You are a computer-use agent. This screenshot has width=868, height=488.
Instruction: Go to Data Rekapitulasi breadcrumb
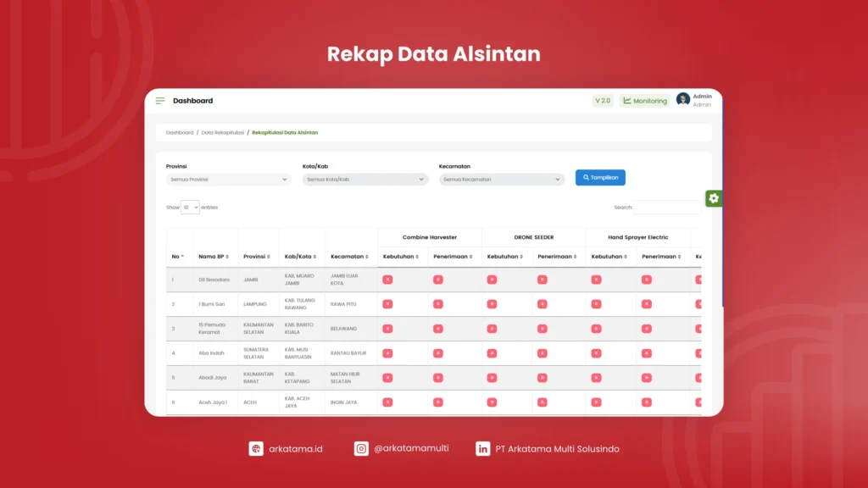[x=223, y=133]
